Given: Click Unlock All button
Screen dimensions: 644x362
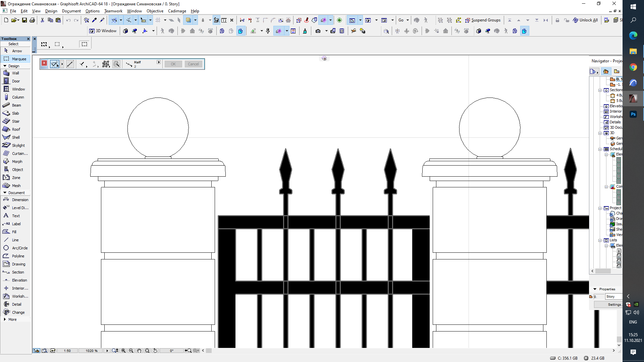Looking at the screenshot, I should (585, 20).
